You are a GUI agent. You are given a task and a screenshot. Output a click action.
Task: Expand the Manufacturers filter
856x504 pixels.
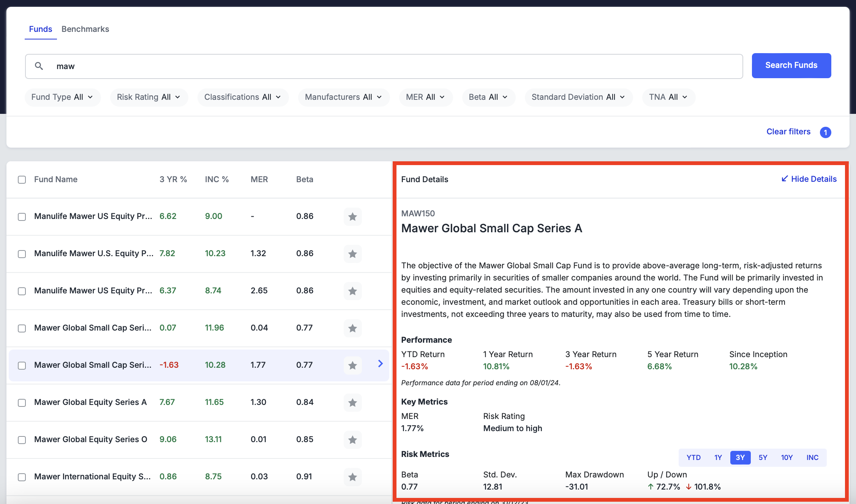coord(344,97)
